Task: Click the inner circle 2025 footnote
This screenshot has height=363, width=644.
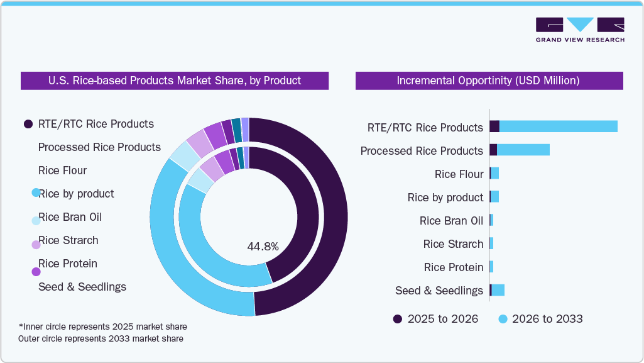Action: point(102,327)
